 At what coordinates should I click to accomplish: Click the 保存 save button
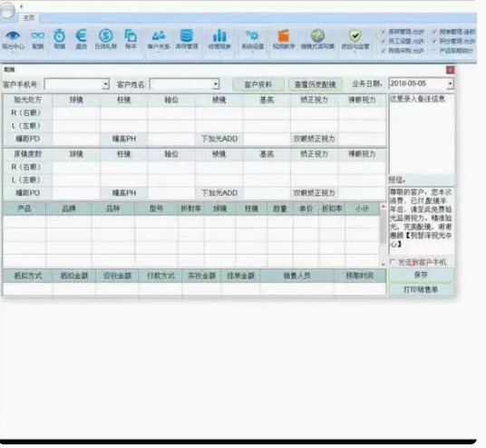[x=421, y=275]
